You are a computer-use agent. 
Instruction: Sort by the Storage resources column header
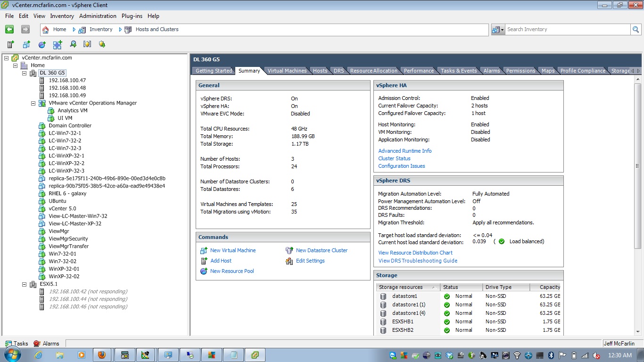[408, 287]
